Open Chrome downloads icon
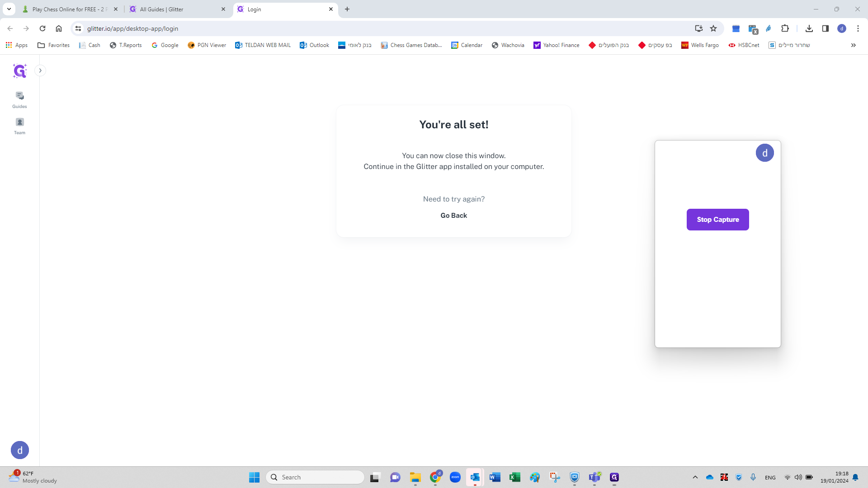Screen dimensions: 868x488 [809, 28]
